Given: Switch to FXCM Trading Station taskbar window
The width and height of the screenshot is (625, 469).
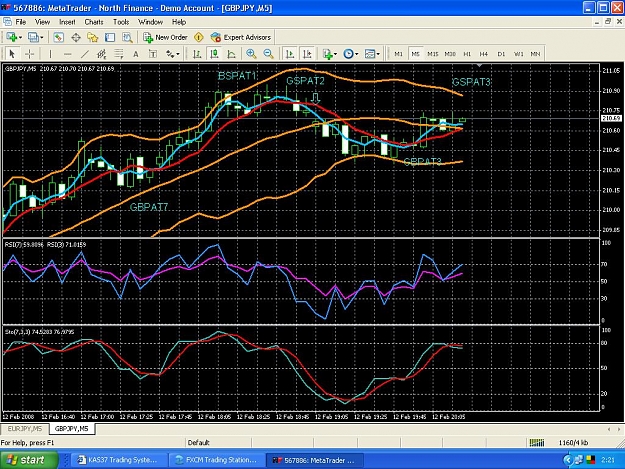Looking at the screenshot, I should (x=216, y=460).
